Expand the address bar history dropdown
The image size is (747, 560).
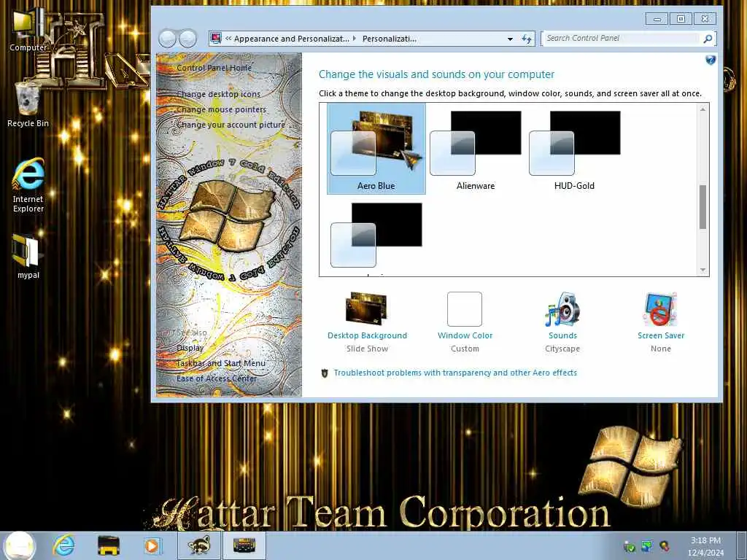[510, 39]
